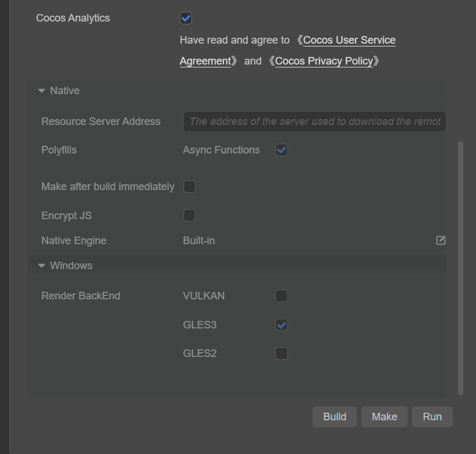
Task: Click the Native Engine edit icon
Action: click(441, 240)
